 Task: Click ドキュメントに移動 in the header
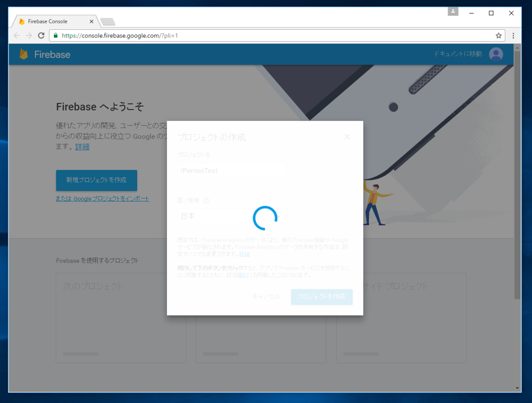(458, 54)
